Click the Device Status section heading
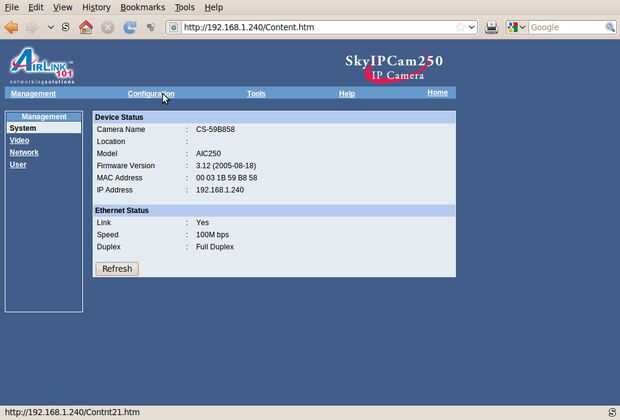620x420 pixels. 119,117
